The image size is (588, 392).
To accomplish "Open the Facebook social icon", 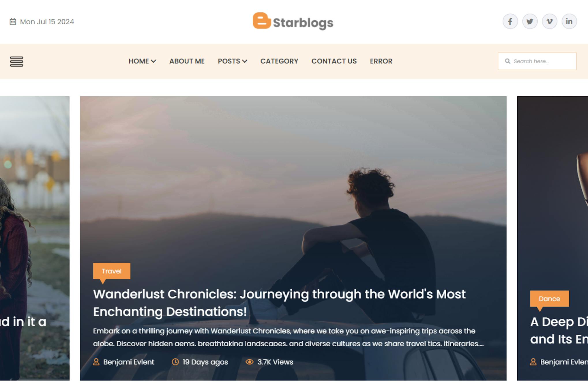I will 510,22.
